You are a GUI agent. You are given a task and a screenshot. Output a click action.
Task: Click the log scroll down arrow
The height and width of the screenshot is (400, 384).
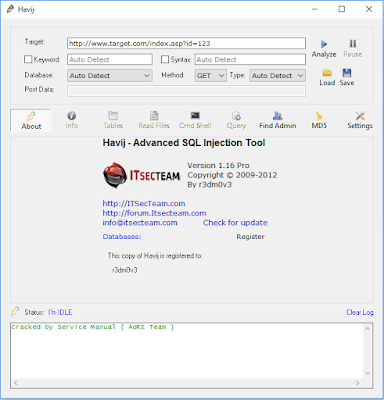point(368,373)
